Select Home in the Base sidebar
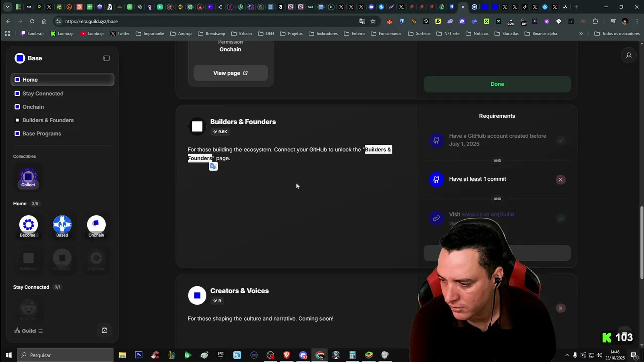This screenshot has height=362, width=644. pos(62,80)
